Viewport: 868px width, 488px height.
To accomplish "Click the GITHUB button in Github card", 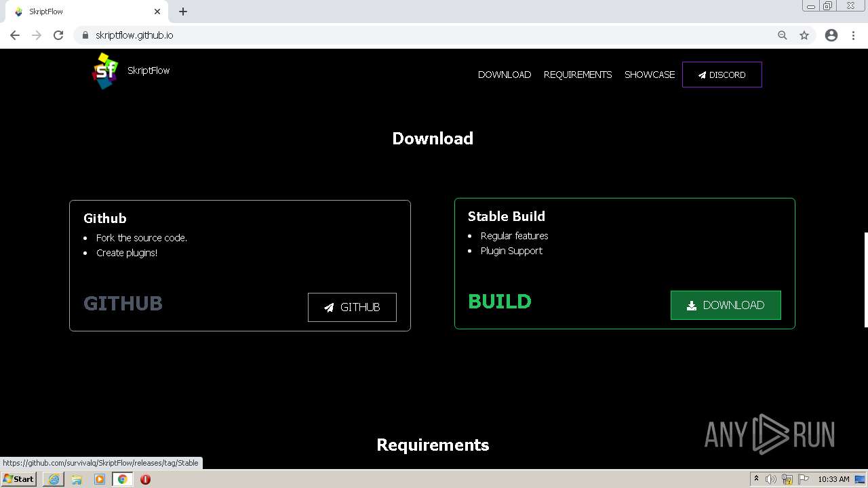I will (x=352, y=307).
